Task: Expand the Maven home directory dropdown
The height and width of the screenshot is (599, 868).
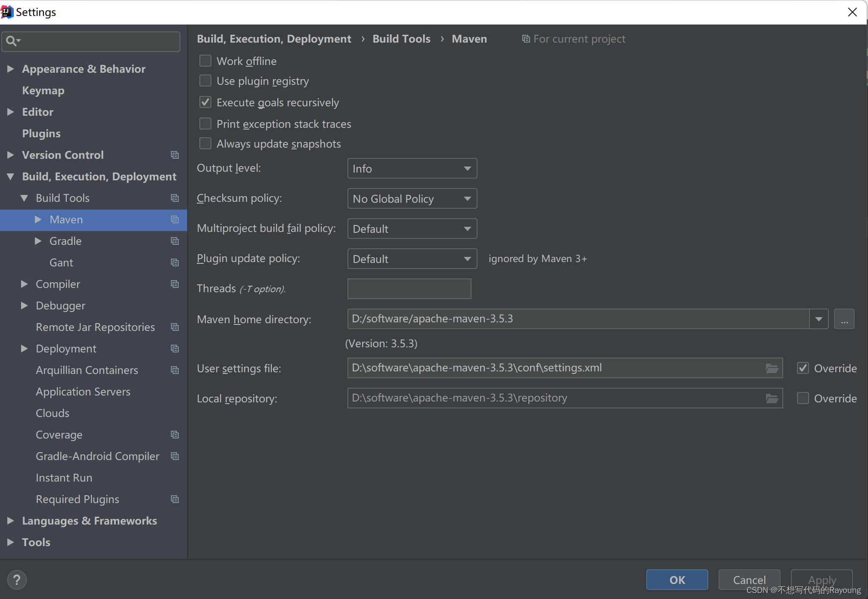Action: (x=820, y=318)
